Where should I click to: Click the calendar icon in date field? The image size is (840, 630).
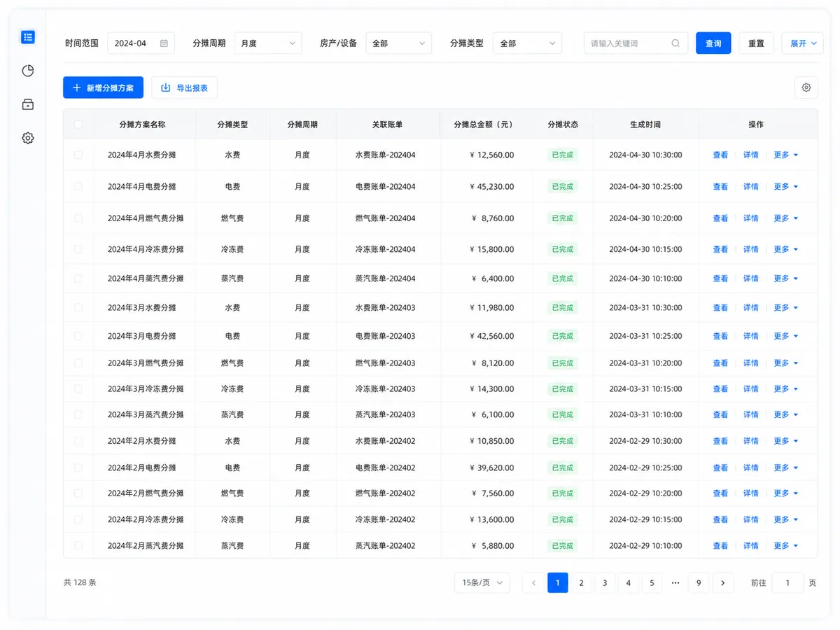point(164,43)
